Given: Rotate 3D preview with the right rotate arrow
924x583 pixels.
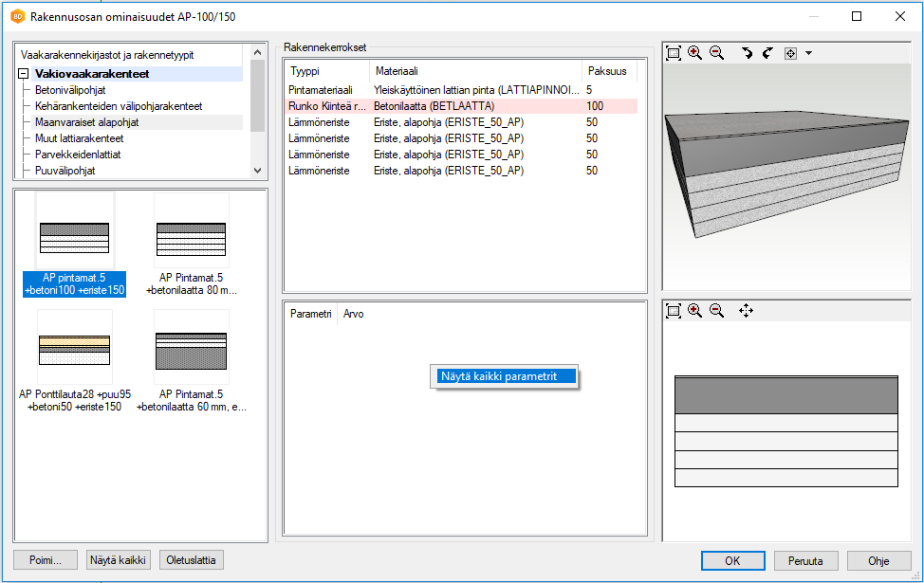Looking at the screenshot, I should click(767, 54).
